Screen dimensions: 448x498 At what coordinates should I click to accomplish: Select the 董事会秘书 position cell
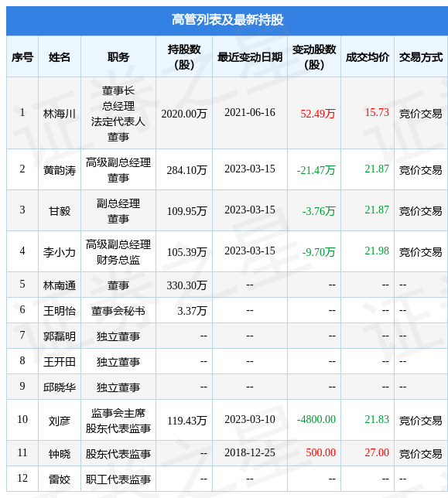coord(118,310)
